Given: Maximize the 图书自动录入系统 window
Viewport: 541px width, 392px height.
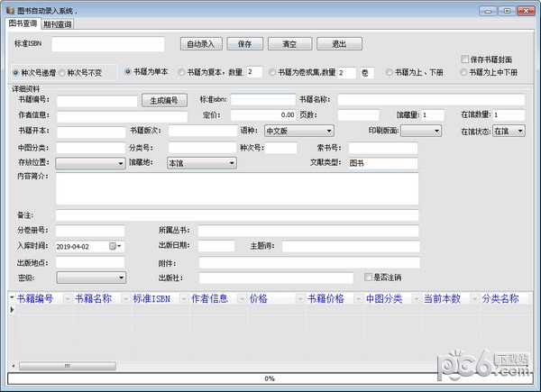Looking at the screenshot, I should [507, 11].
